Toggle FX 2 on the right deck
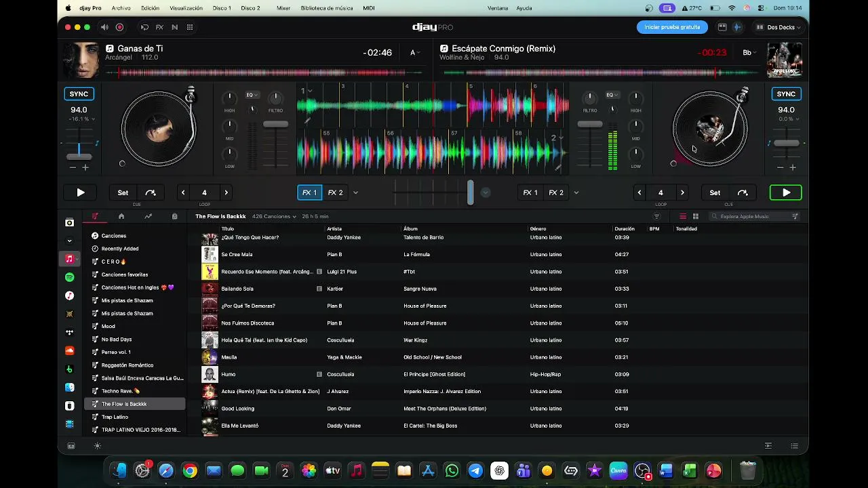 point(556,192)
